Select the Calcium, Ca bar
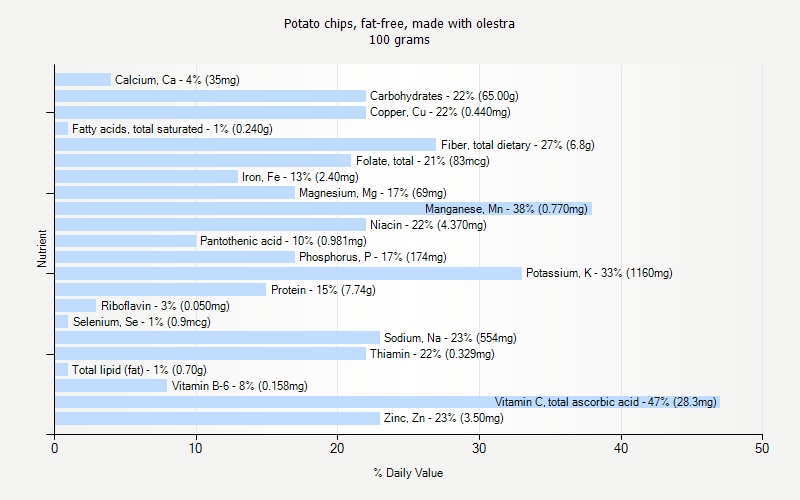The image size is (800, 500). [82, 80]
